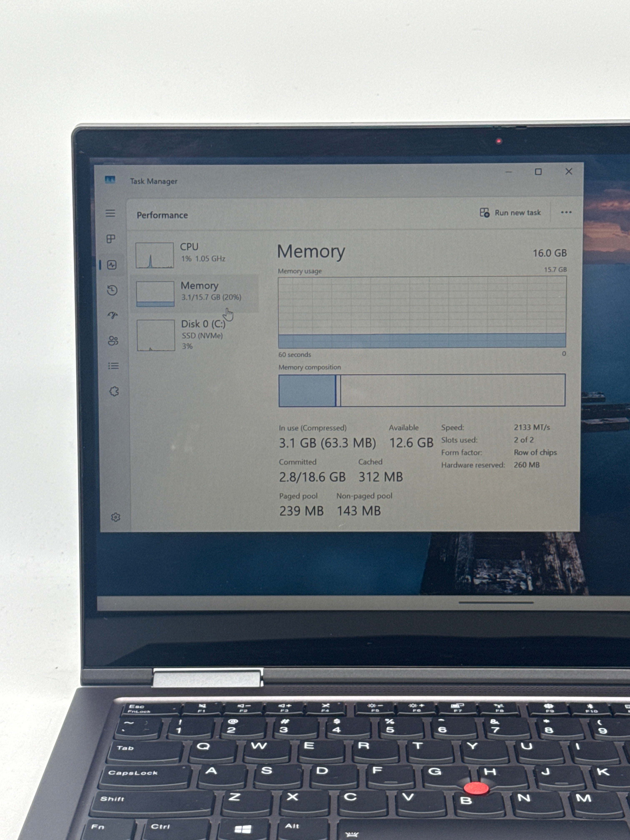Screen dimensions: 630x840
Task: Open the Details page icon
Action: [114, 366]
